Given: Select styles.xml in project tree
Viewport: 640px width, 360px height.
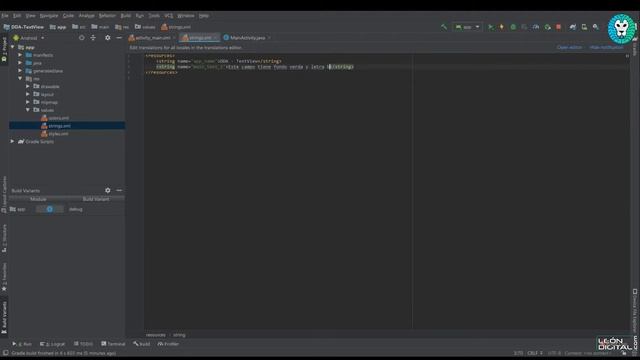Looking at the screenshot, I should 54,133.
